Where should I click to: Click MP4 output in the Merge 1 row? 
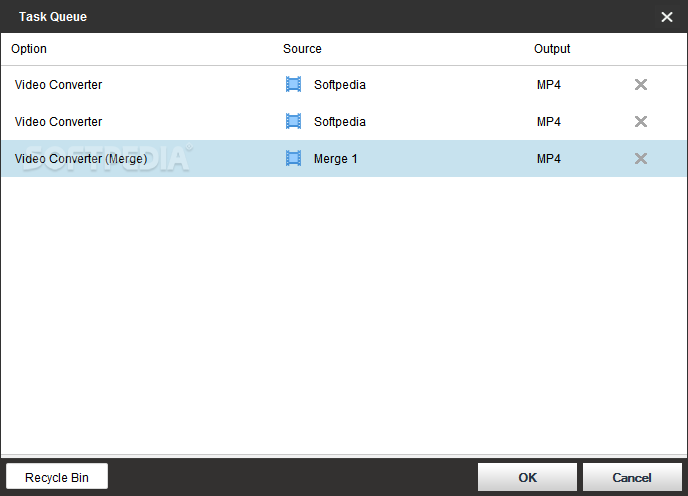(549, 159)
